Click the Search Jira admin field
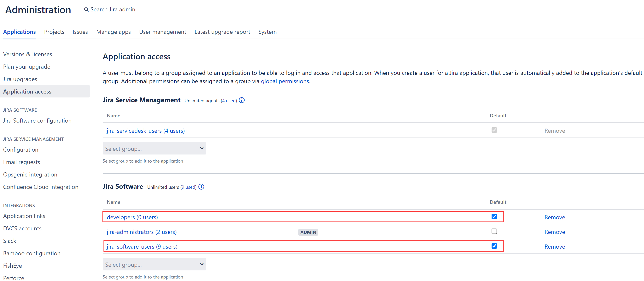Image resolution: width=644 pixels, height=281 pixels. [113, 10]
